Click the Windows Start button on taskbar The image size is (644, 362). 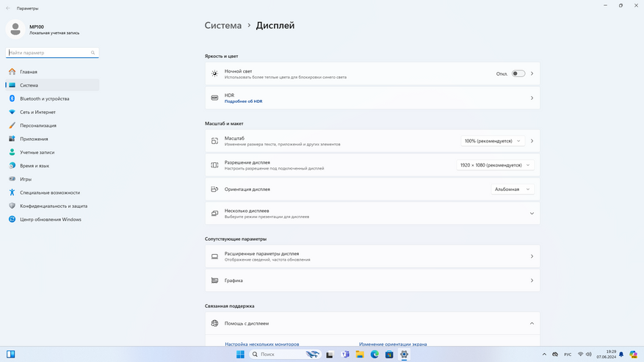pos(240,355)
